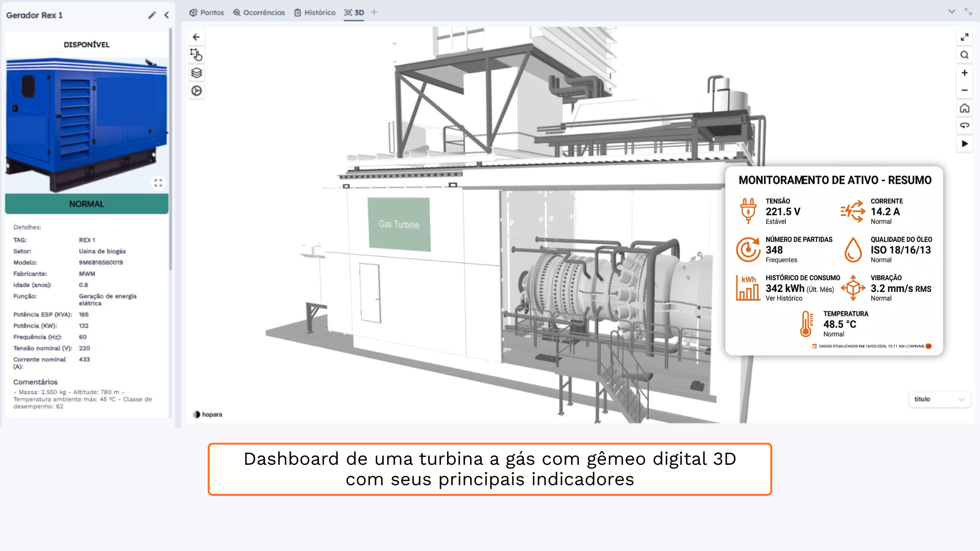Viewport: 980px width, 551px height.
Task: Open search in the 3D viewer
Action: coord(965,55)
